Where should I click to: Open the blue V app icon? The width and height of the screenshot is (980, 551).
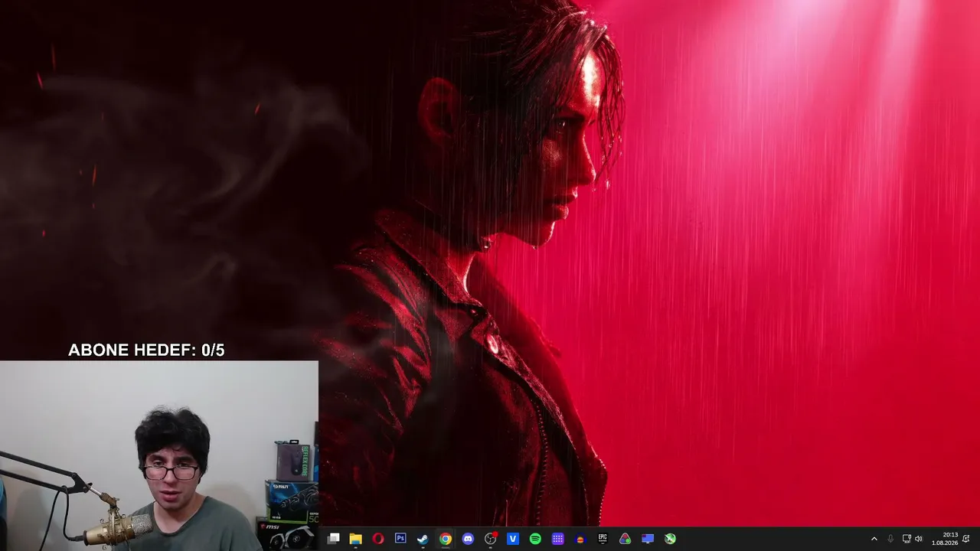[x=513, y=539]
